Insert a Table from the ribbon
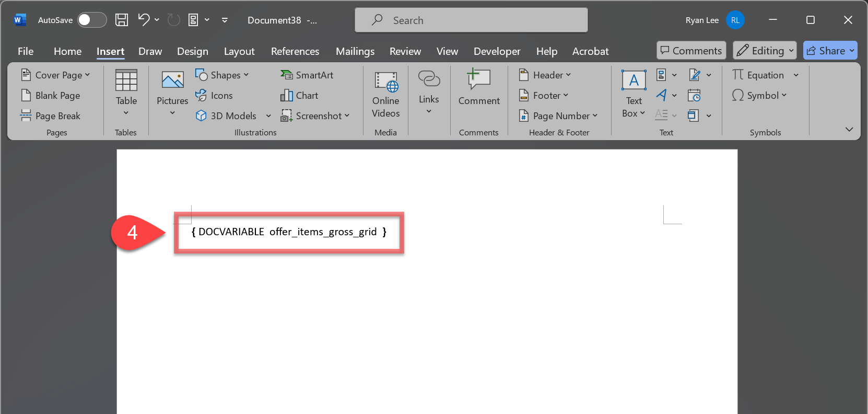The height and width of the screenshot is (414, 868). tap(126, 92)
